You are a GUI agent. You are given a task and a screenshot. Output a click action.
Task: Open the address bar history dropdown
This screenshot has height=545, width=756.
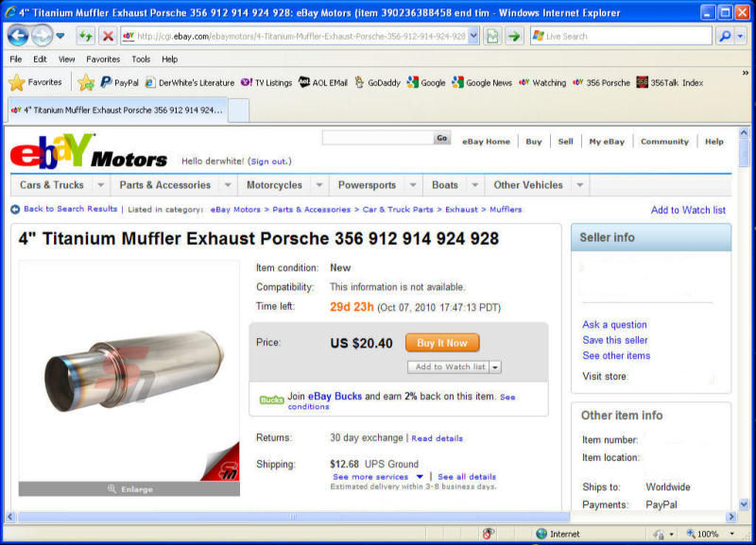point(473,36)
